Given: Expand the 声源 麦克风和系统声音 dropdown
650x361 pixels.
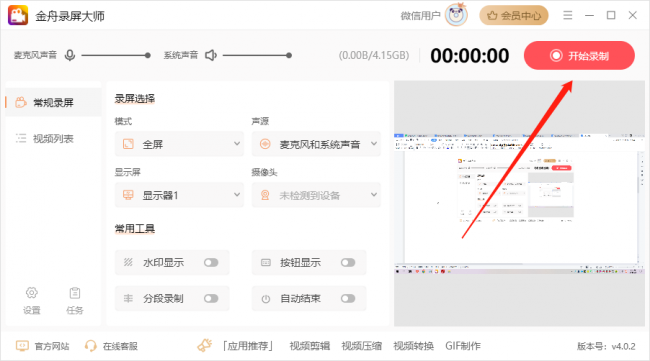Looking at the screenshot, I should (x=316, y=144).
